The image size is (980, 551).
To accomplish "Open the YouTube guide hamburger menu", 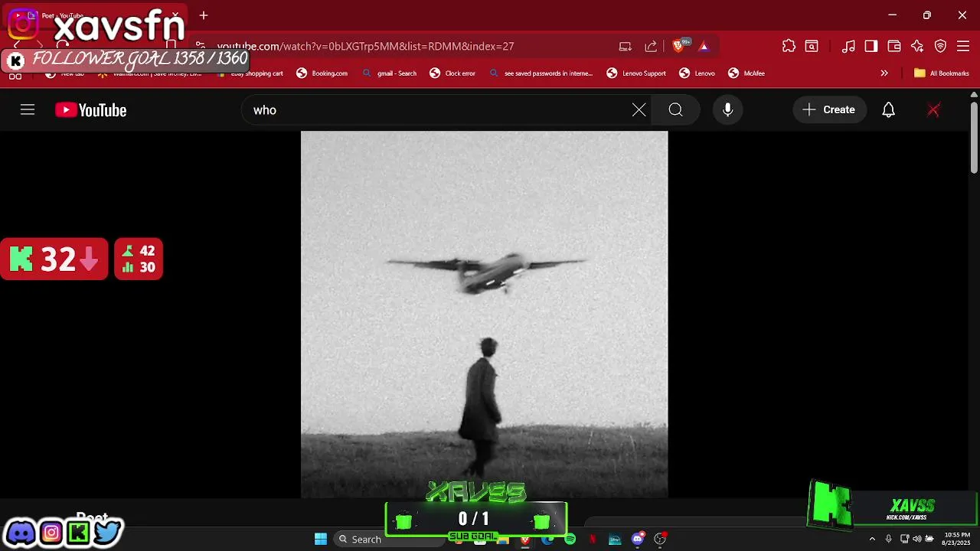I will pyautogui.click(x=28, y=110).
